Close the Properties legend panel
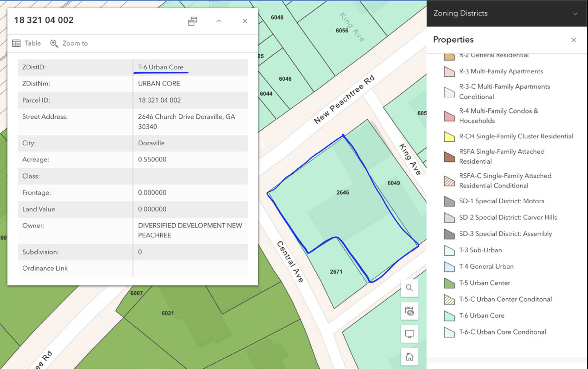Screen dimensions: 588x369 (x=574, y=40)
